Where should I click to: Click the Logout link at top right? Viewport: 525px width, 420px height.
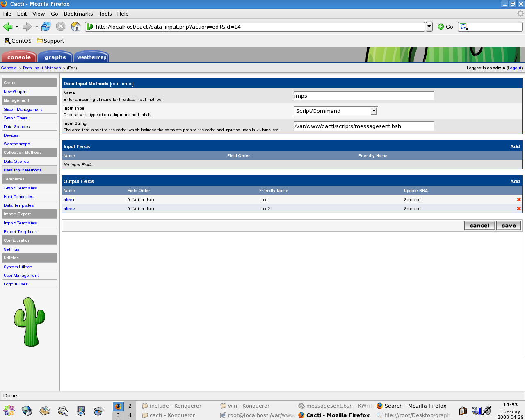click(515, 68)
